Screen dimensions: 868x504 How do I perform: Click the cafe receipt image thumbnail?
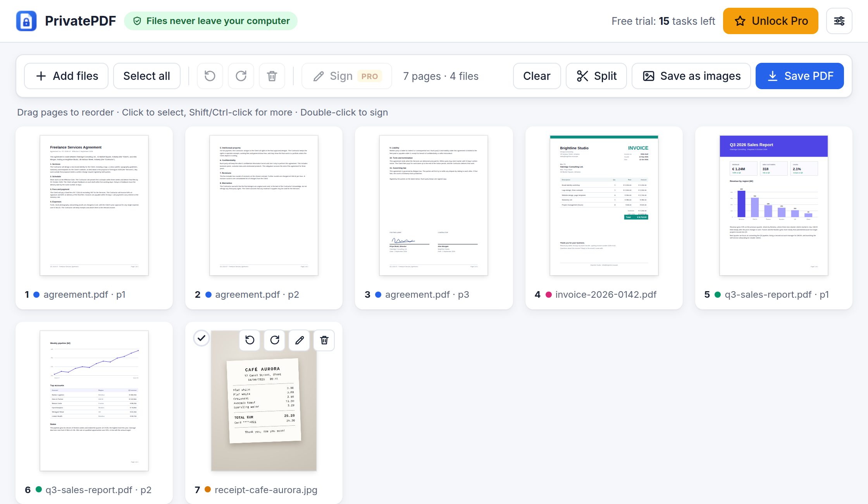click(264, 401)
